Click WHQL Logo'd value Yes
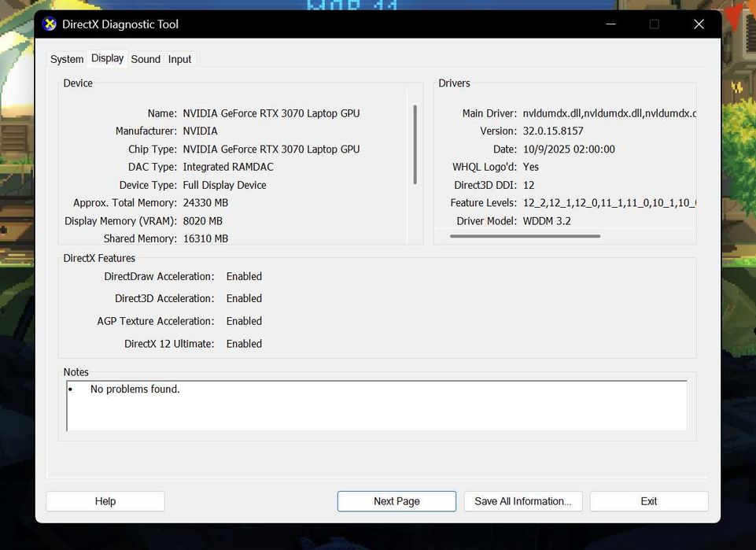This screenshot has height=550, width=756. [x=531, y=168]
